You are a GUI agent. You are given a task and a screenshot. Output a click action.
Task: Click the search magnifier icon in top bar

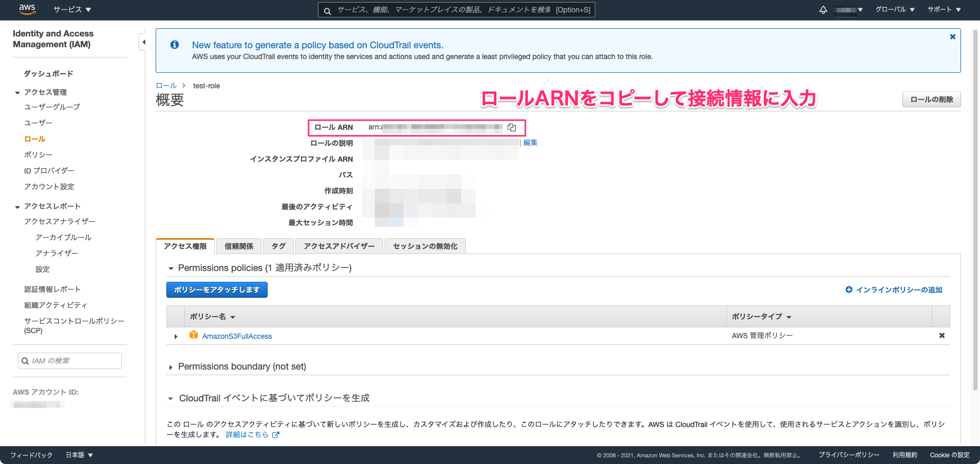click(x=327, y=10)
